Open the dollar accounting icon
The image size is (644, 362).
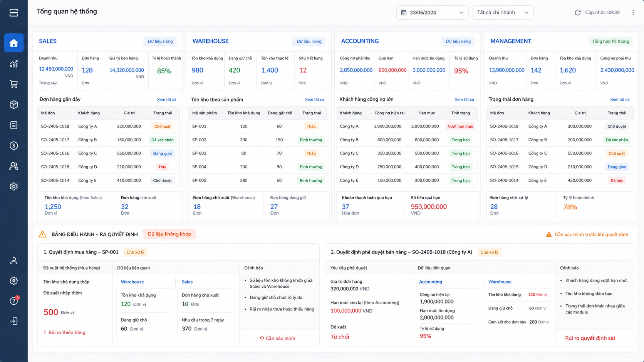click(14, 145)
